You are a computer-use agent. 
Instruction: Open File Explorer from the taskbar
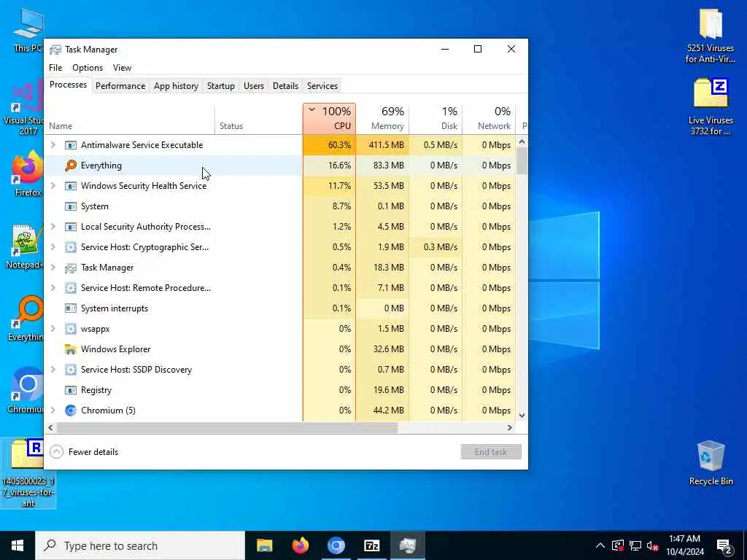[x=264, y=545]
